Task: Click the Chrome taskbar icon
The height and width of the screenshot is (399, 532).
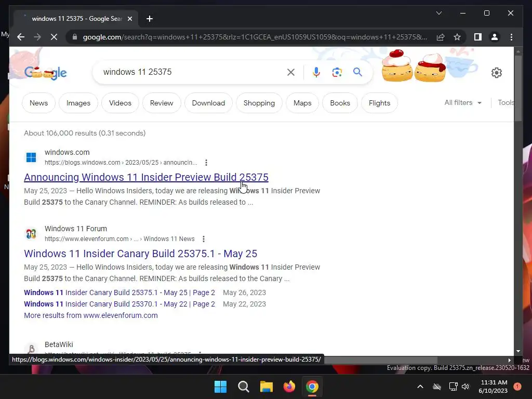Action: (312, 387)
